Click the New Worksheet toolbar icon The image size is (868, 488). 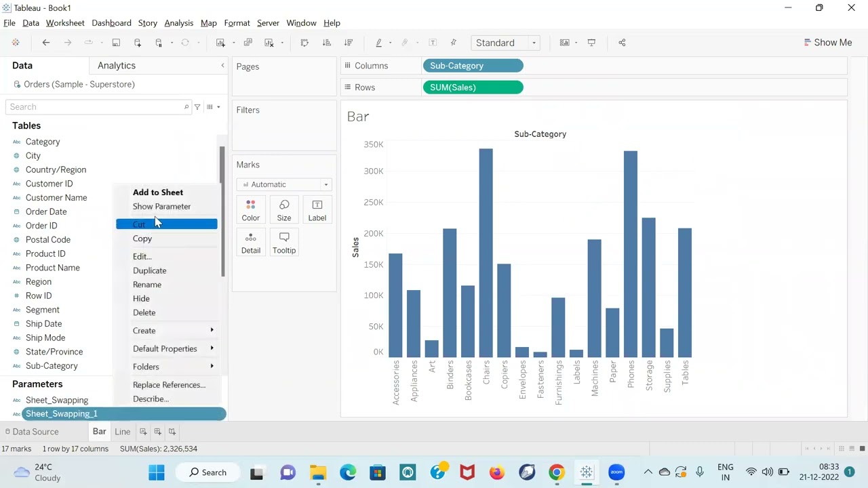[220, 43]
